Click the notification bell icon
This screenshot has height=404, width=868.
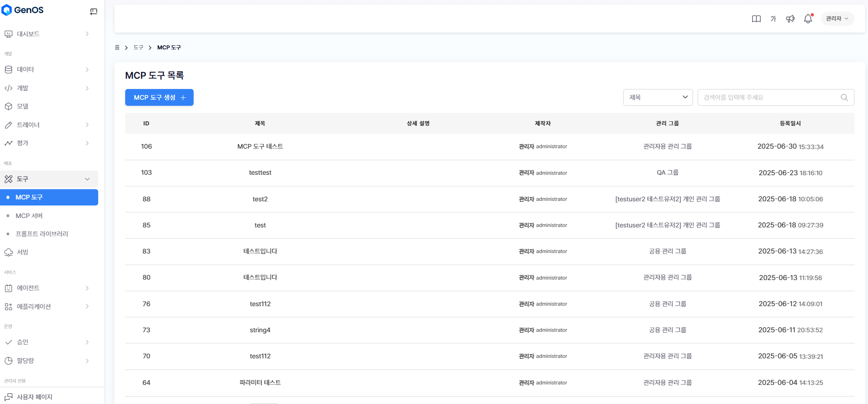(x=807, y=19)
